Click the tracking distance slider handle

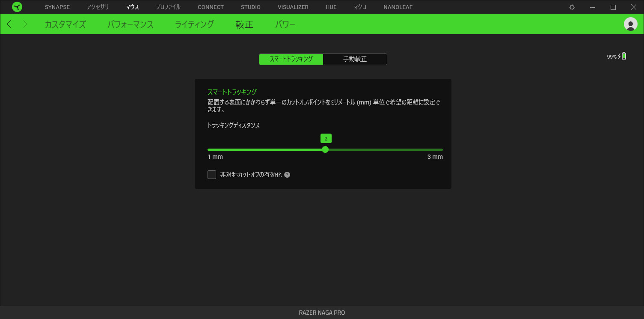(x=325, y=149)
